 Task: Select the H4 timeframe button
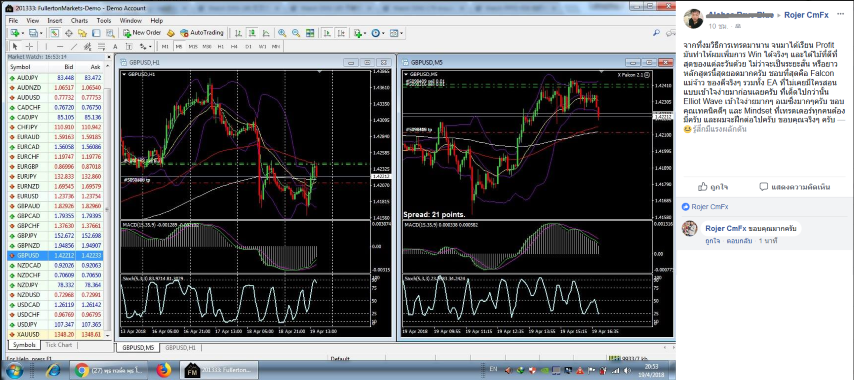[x=234, y=46]
